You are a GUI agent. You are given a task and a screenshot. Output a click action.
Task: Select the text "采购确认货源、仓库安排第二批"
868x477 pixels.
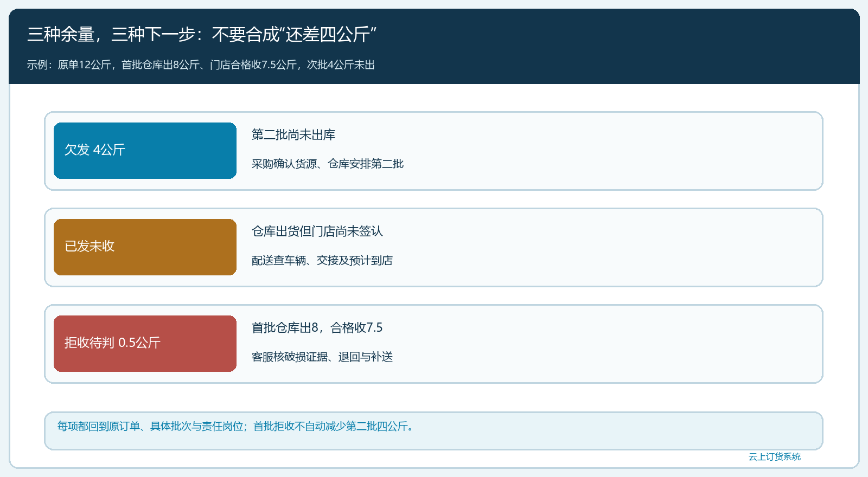pyautogui.click(x=328, y=164)
